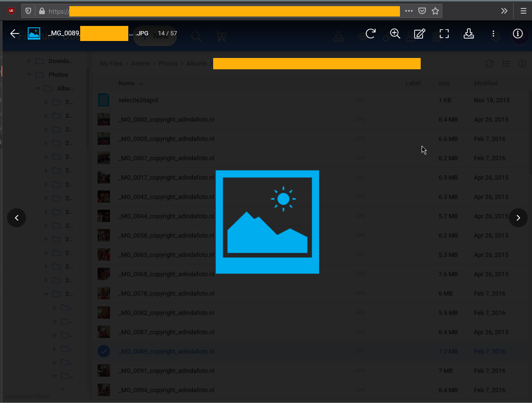The image size is (532, 403).
Task: Uncheck the selected _MG_0089 file checkmark
Action: (103, 351)
